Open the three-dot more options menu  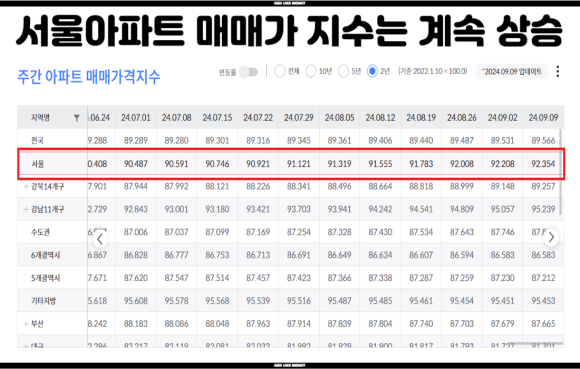(x=557, y=71)
